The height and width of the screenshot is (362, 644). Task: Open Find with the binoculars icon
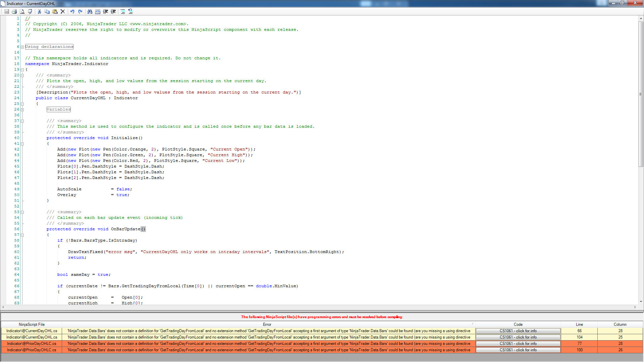(90, 11)
